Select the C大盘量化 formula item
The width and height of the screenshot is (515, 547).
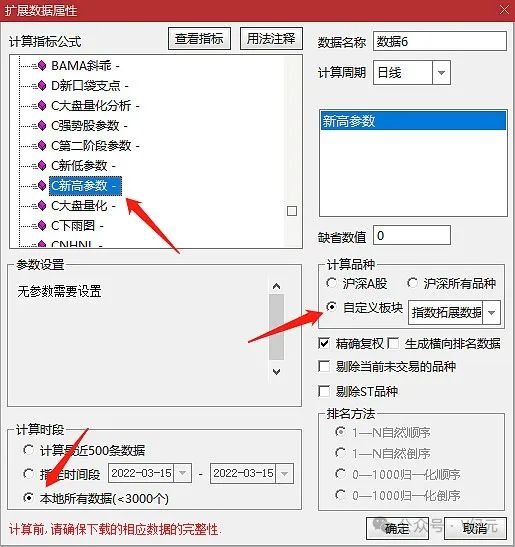tap(83, 206)
